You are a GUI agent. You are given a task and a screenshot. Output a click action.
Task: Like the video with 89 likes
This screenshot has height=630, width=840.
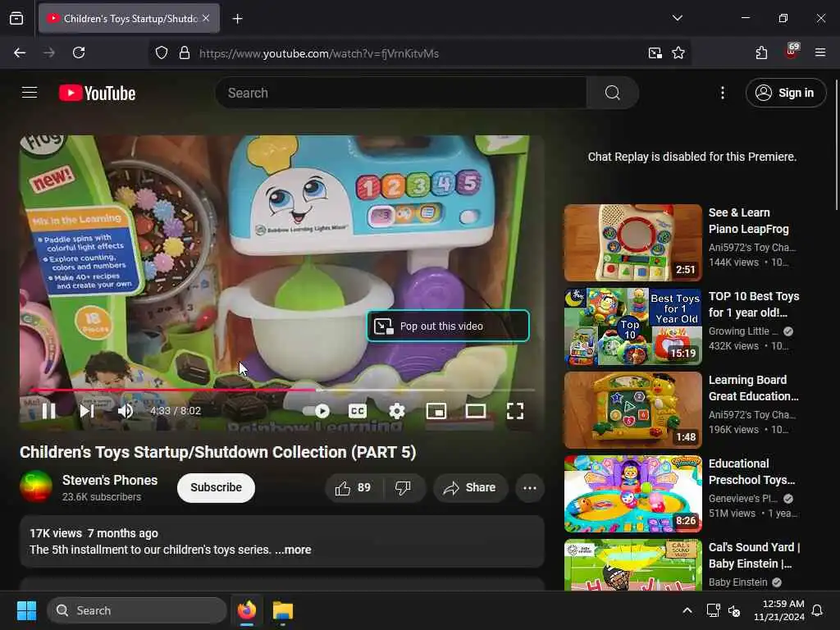(x=353, y=487)
